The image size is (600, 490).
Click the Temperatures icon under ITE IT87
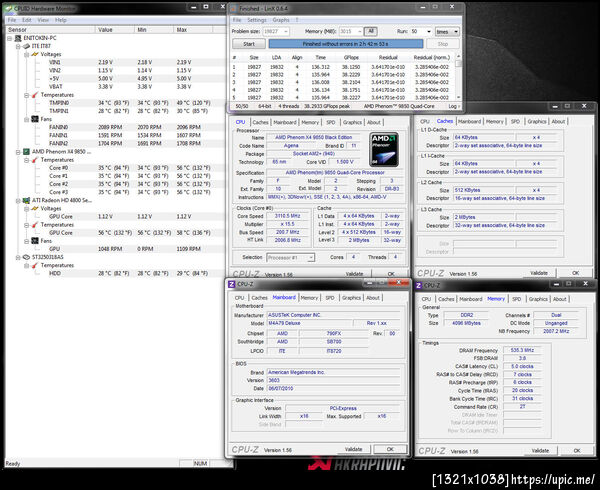[x=35, y=95]
